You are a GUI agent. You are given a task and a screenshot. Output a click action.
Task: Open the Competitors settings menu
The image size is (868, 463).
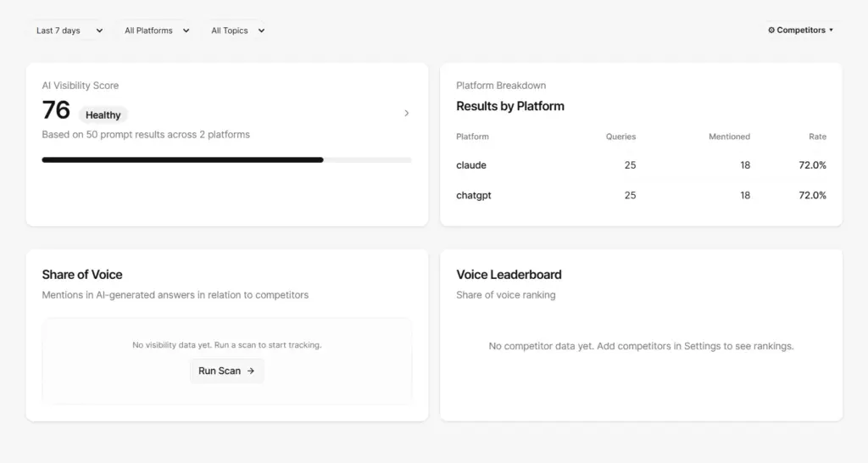tap(800, 30)
